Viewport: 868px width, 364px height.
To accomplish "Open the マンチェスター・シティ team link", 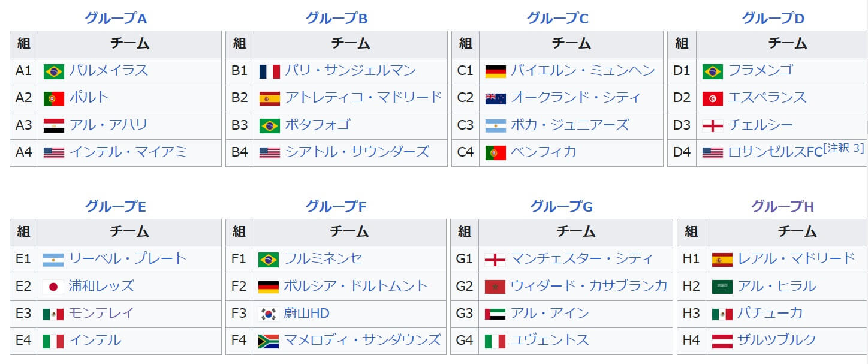I will tap(581, 258).
